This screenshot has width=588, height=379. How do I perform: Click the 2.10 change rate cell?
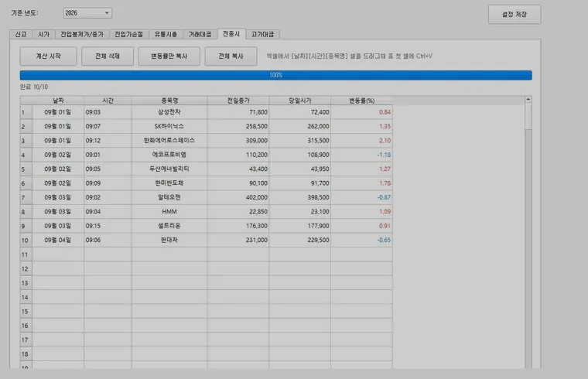click(x=361, y=141)
